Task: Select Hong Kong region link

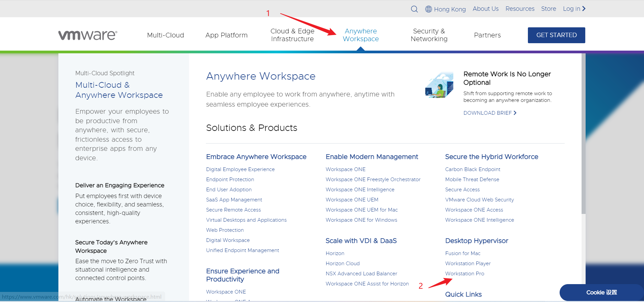Action: [450, 9]
